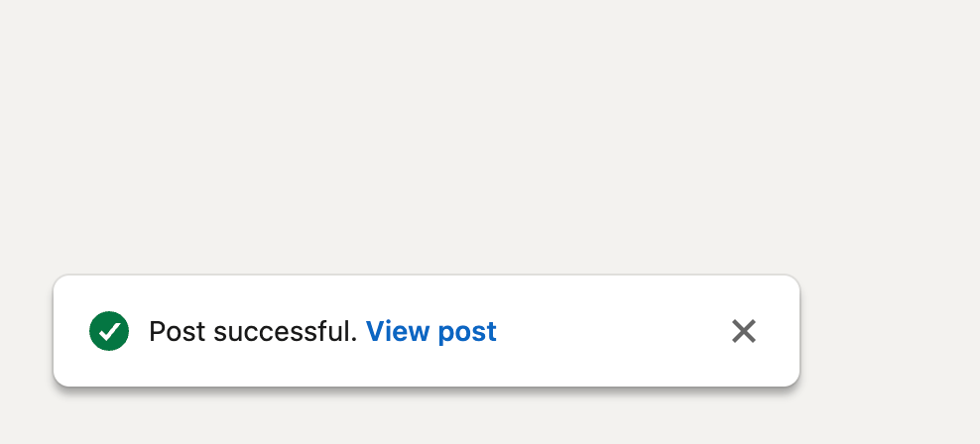The image size is (980, 444).
Task: Click the white check in green circle
Action: tap(109, 331)
